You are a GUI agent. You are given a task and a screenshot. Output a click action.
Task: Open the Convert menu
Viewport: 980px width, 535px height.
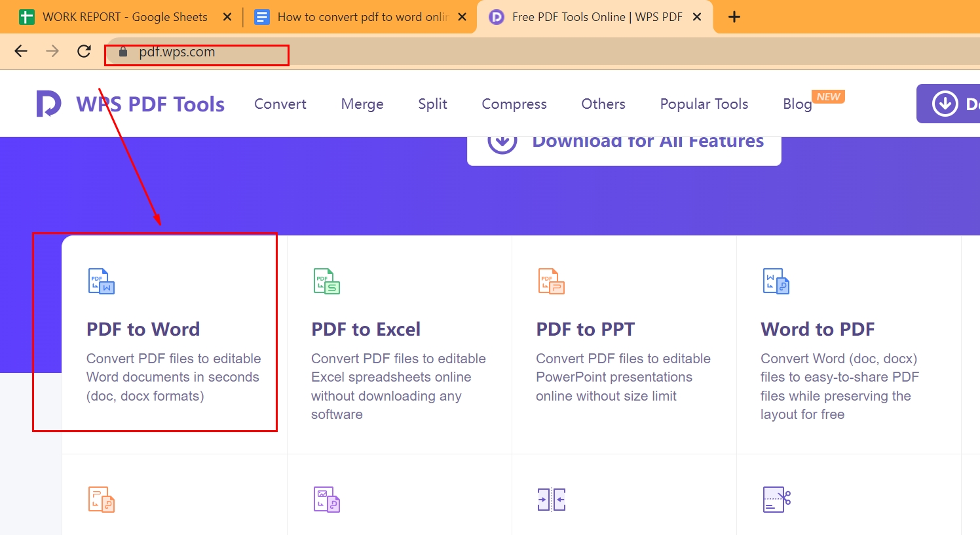pos(280,104)
